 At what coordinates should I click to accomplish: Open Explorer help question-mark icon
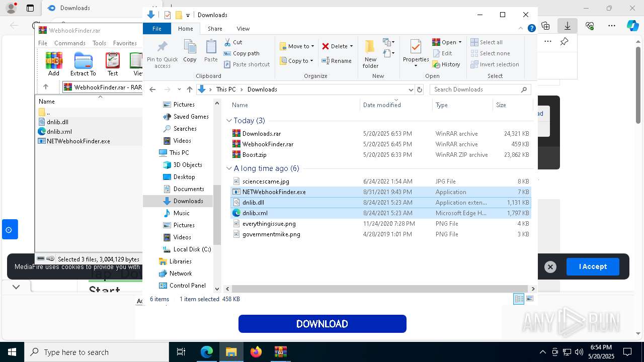[531, 29]
